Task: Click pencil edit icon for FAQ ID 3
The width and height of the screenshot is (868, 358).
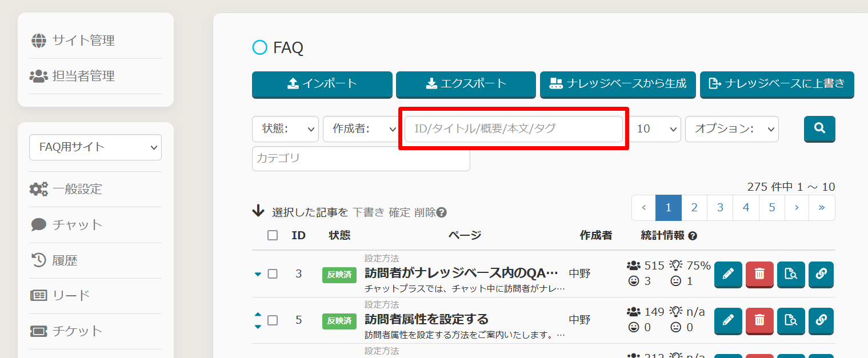Action: (x=728, y=274)
